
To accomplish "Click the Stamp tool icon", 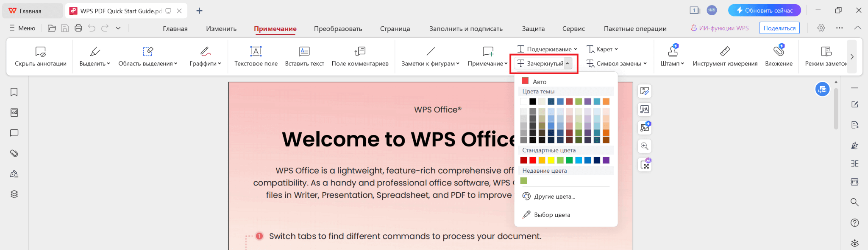I will 673,51.
